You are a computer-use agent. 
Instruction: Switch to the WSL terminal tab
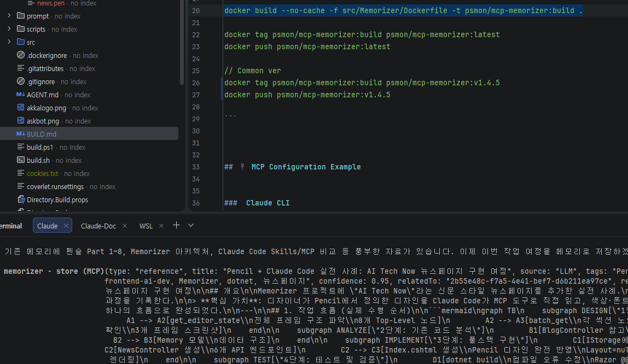pos(146,226)
